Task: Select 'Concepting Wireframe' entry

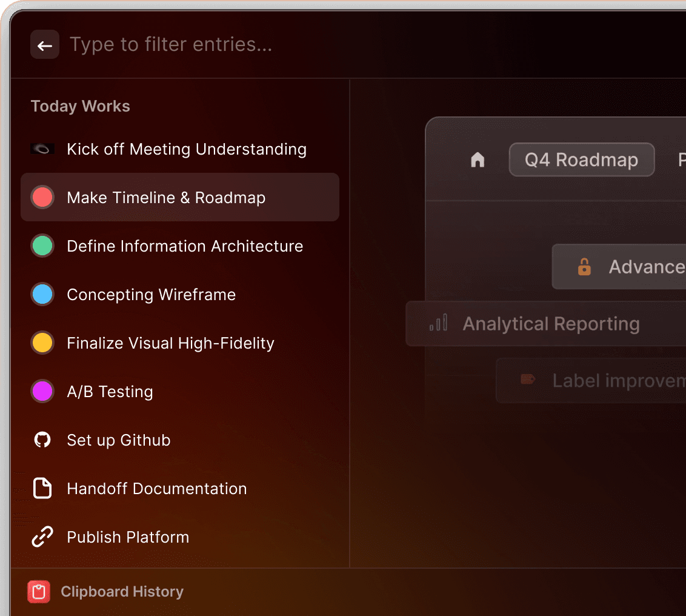Action: 180,294
